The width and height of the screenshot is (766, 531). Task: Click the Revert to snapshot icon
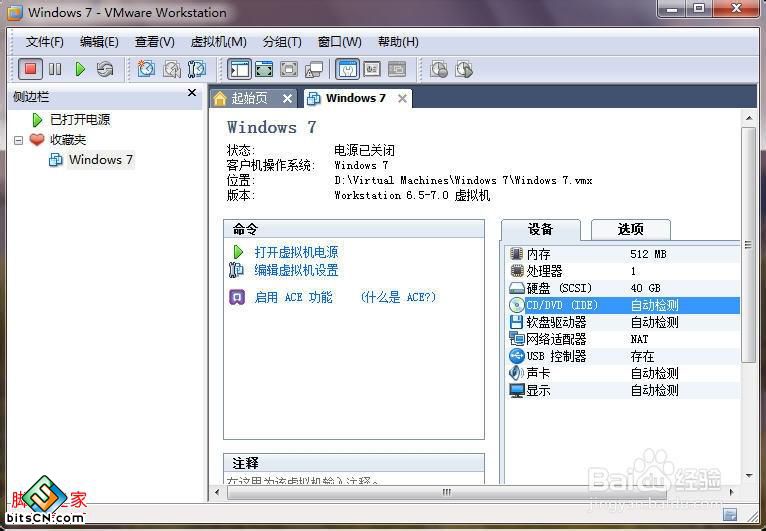coord(172,69)
